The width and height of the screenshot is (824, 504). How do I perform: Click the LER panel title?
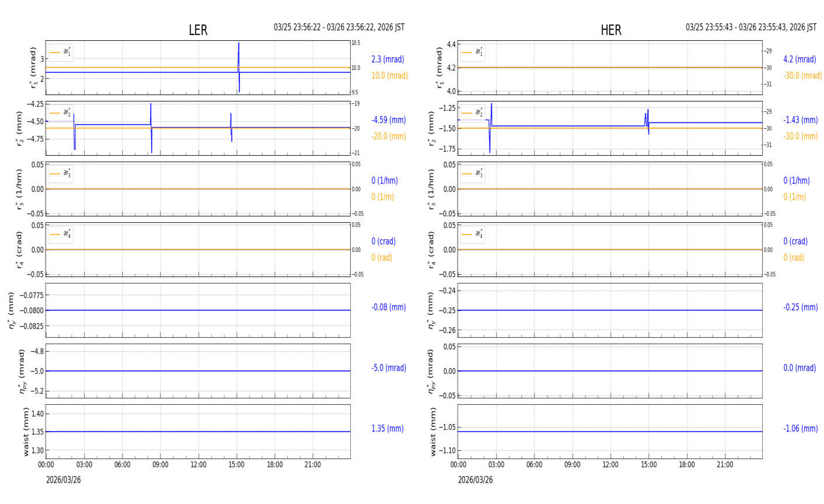(x=198, y=30)
